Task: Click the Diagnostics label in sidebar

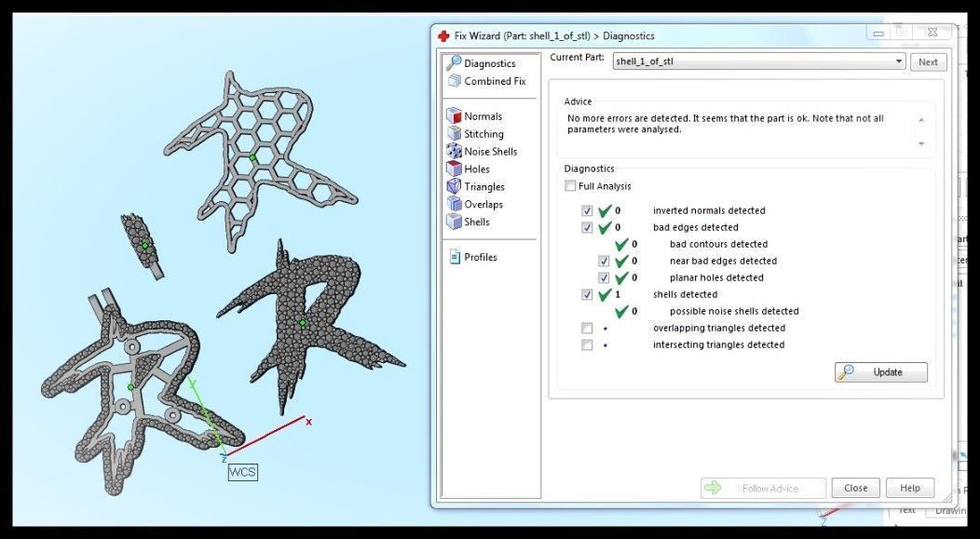Action: [490, 63]
